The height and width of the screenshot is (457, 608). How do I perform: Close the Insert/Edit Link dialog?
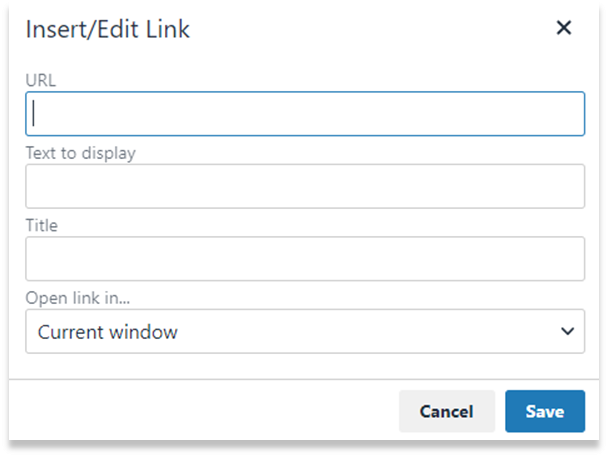[x=563, y=28]
